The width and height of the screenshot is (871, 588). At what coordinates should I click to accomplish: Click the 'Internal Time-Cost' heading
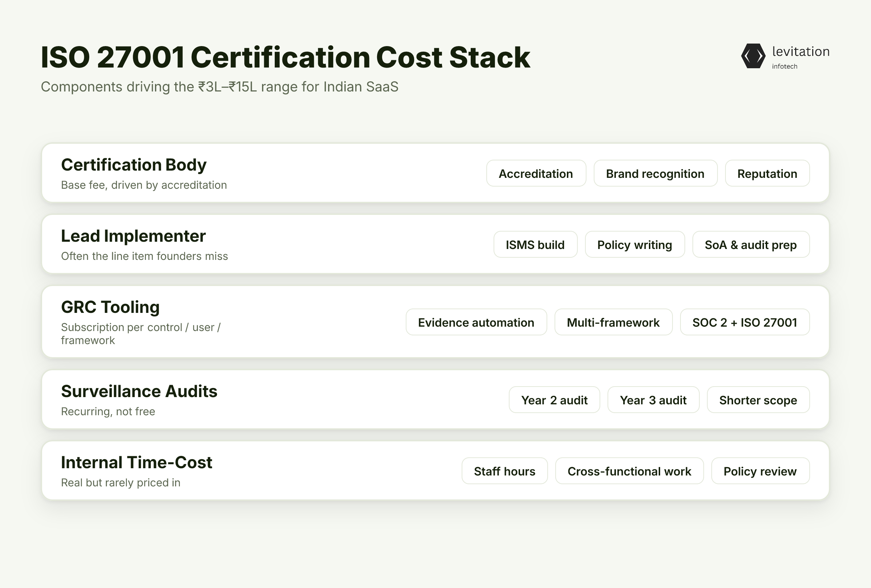[x=136, y=462]
